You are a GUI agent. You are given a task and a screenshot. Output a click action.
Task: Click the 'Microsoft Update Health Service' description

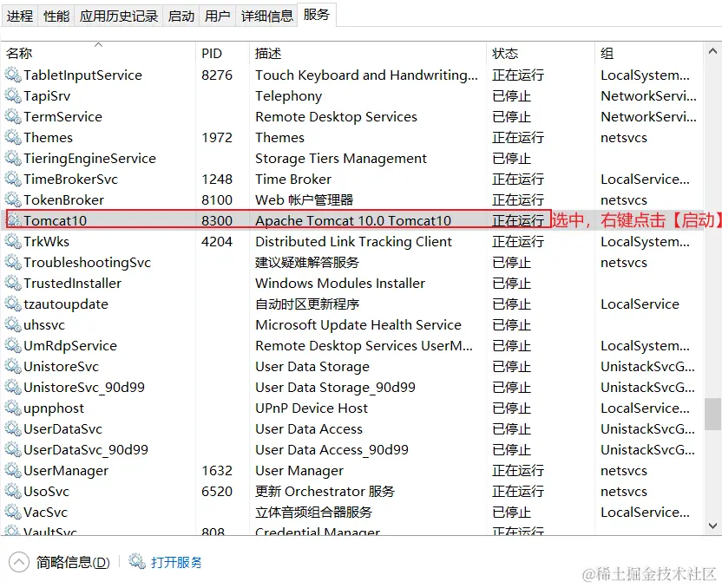click(358, 325)
